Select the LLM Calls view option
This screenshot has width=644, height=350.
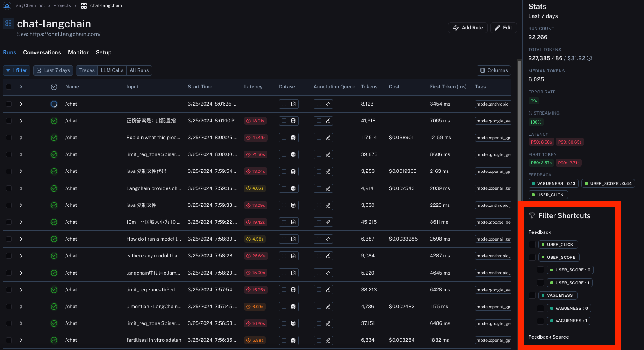[112, 70]
